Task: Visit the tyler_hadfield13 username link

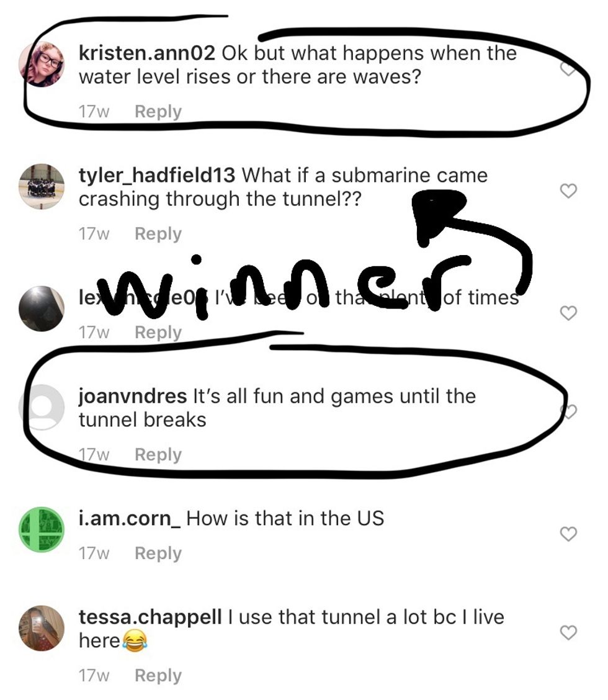Action: 157,176
